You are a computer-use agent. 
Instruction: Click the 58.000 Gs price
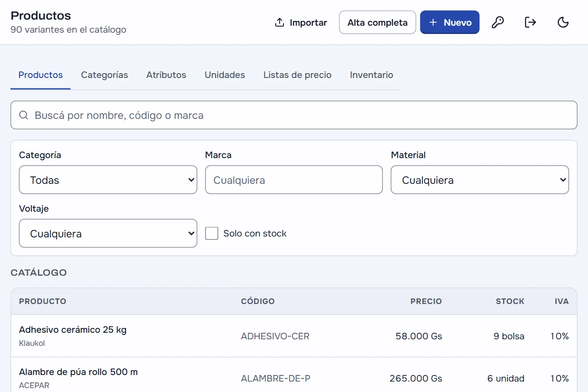pos(419,336)
